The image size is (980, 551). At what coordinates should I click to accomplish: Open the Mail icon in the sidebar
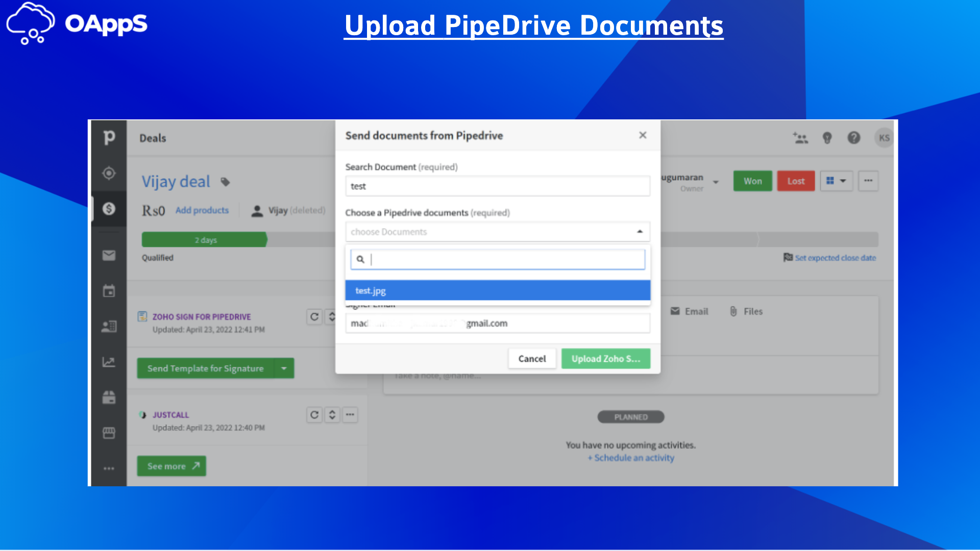109,255
